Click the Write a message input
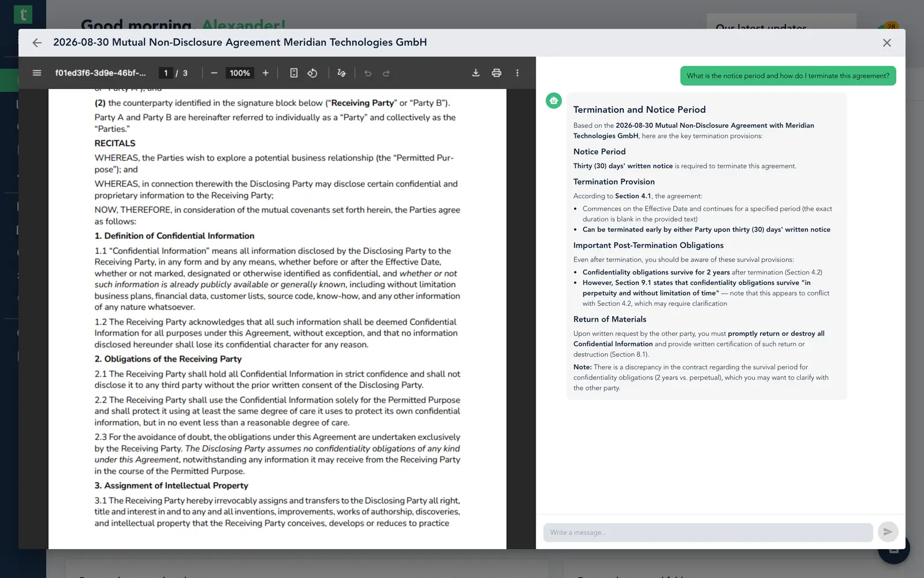The image size is (924, 578). pyautogui.click(x=708, y=532)
